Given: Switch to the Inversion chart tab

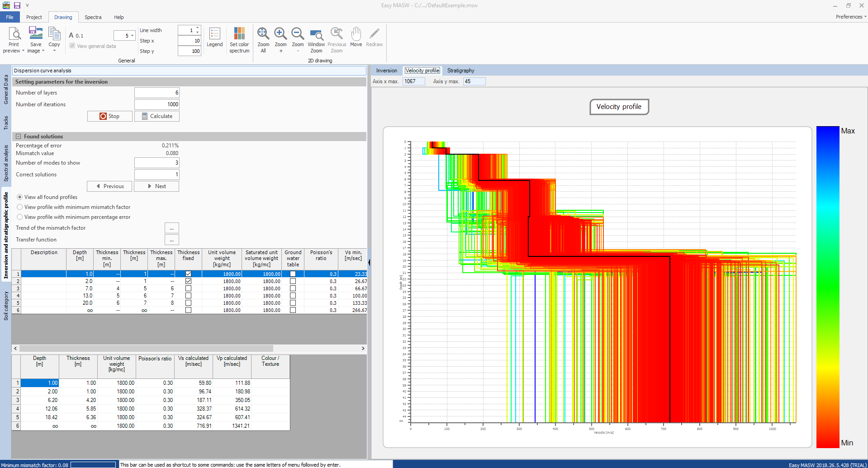Looking at the screenshot, I should click(x=387, y=71).
